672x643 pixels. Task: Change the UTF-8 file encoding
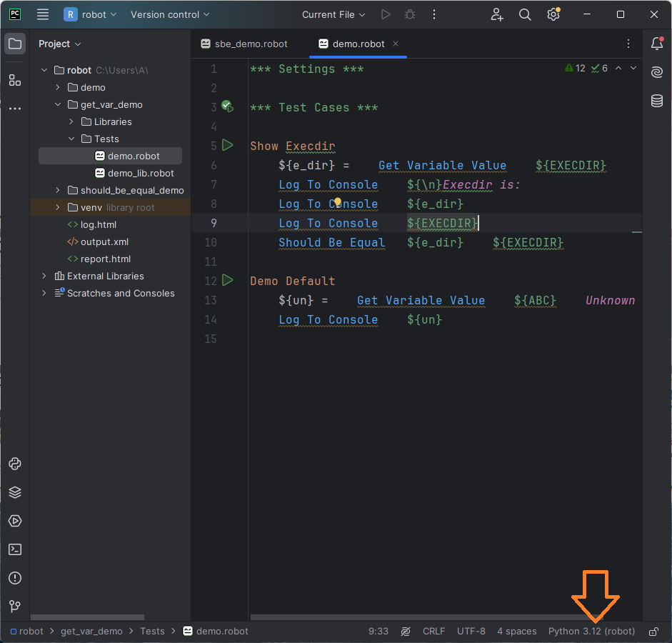471,632
